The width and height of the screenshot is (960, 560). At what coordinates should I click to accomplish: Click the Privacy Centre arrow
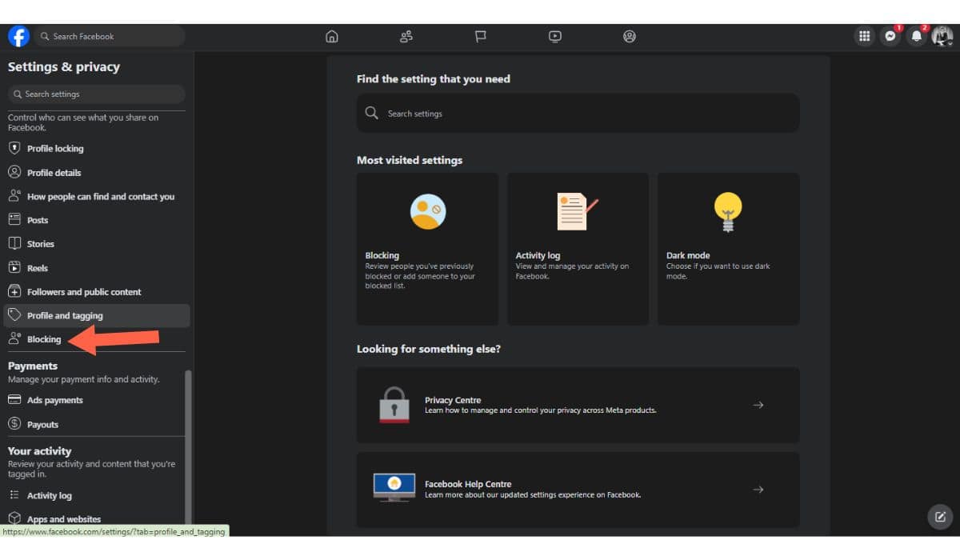point(758,405)
